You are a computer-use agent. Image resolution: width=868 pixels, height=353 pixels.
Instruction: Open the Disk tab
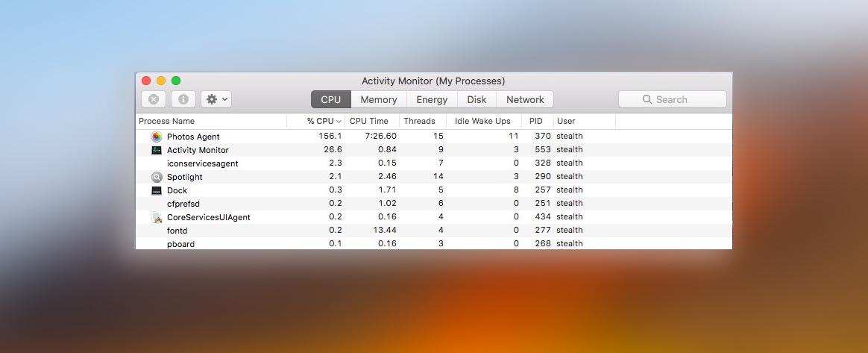(477, 99)
